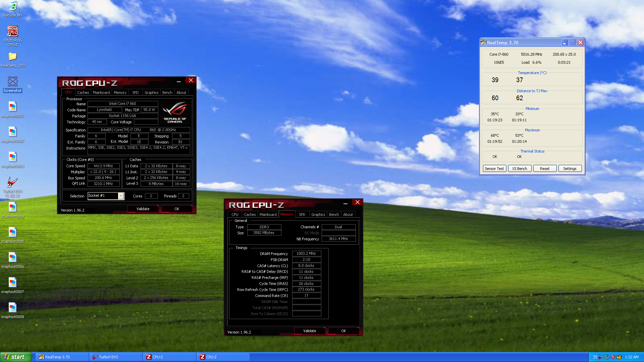Select snaphsot0006 file icon
This screenshot has width=644, height=362.
(x=12, y=260)
